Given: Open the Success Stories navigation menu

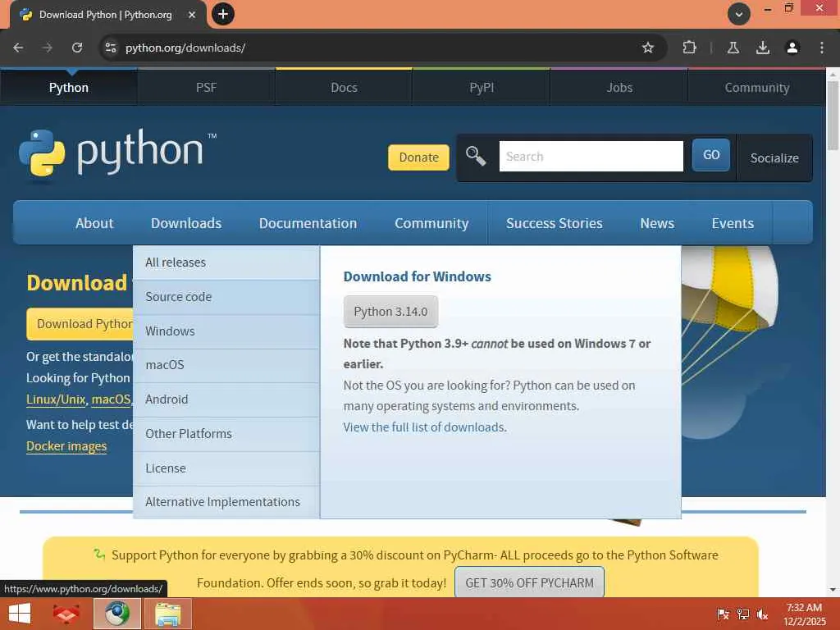Looking at the screenshot, I should [x=555, y=223].
